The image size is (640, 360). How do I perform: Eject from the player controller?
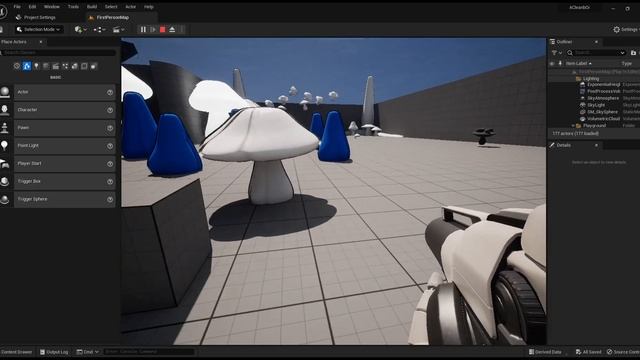172,29
